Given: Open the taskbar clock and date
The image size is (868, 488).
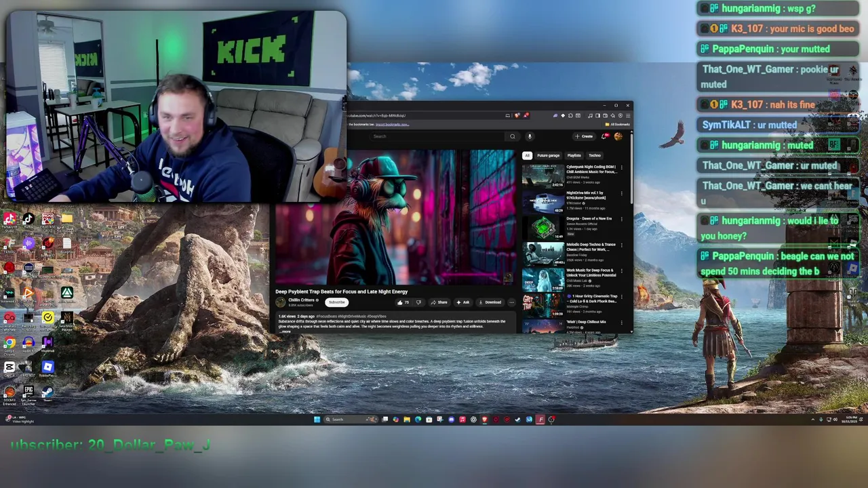Looking at the screenshot, I should (851, 420).
